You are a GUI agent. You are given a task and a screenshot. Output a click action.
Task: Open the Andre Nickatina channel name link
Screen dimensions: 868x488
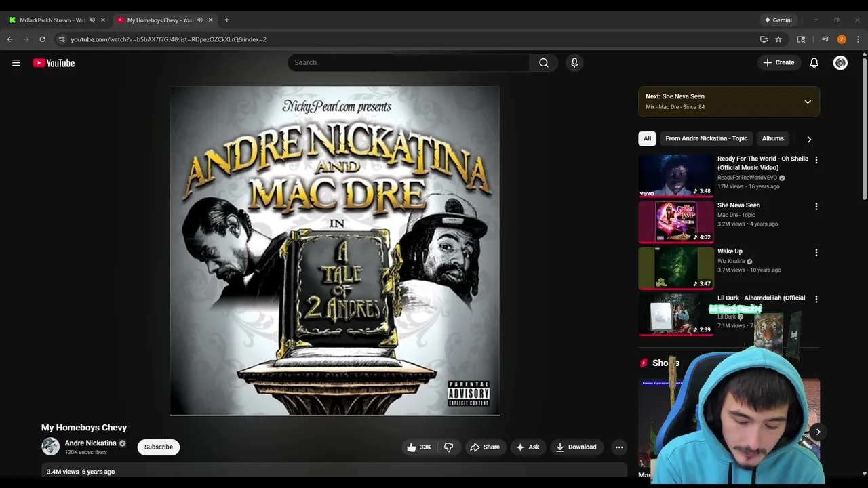click(x=90, y=443)
